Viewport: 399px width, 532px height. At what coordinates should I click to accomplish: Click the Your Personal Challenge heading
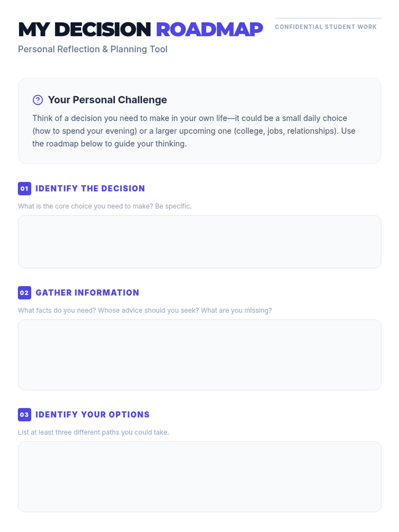(x=107, y=100)
